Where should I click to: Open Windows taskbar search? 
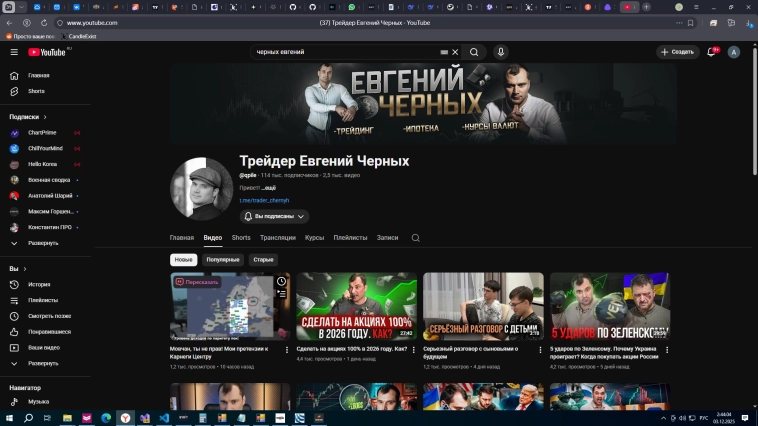click(x=29, y=418)
